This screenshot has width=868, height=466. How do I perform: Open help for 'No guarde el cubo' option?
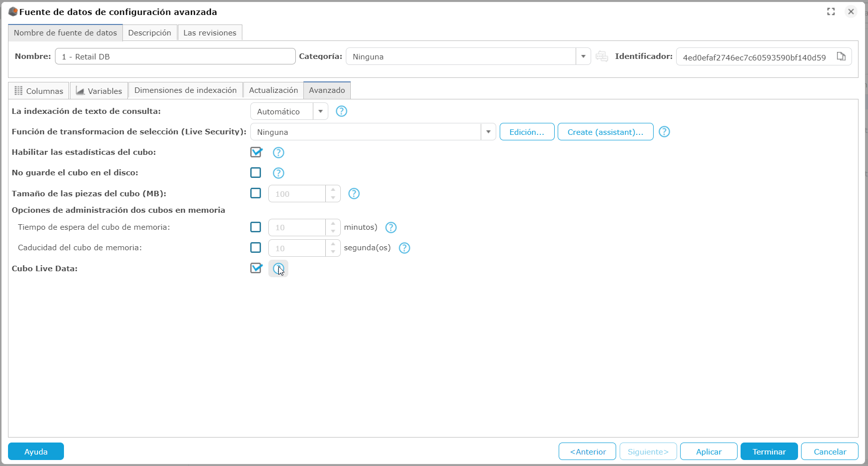278,173
